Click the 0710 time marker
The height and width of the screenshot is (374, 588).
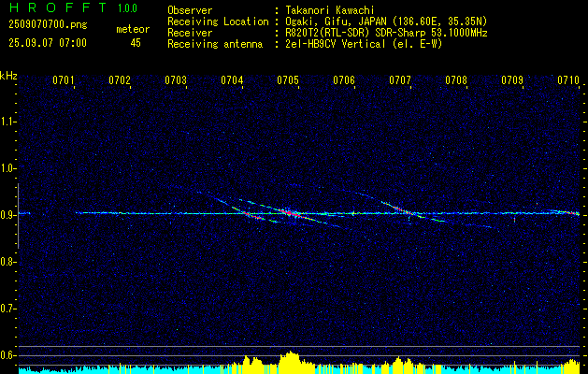568,80
